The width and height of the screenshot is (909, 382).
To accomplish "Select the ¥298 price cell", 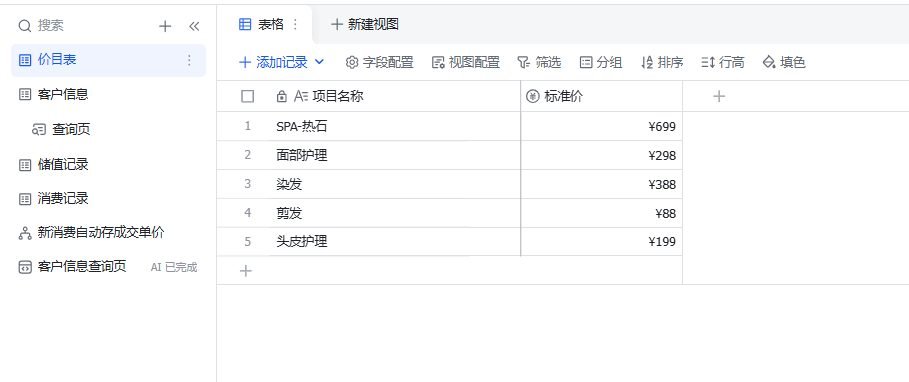I will tap(602, 155).
